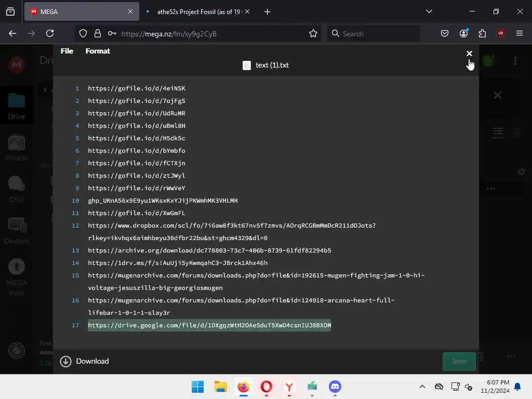
Task: Open the Firefox account icon
Action: (x=464, y=33)
